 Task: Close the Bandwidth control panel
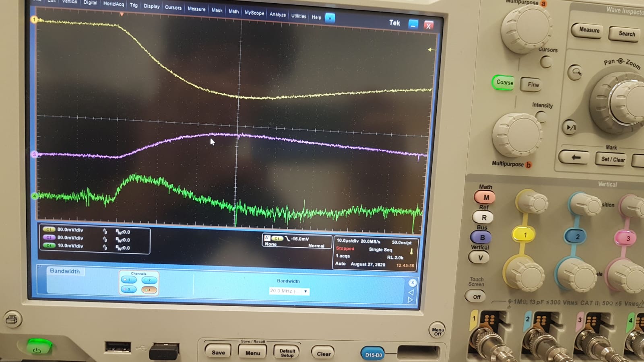tap(412, 282)
